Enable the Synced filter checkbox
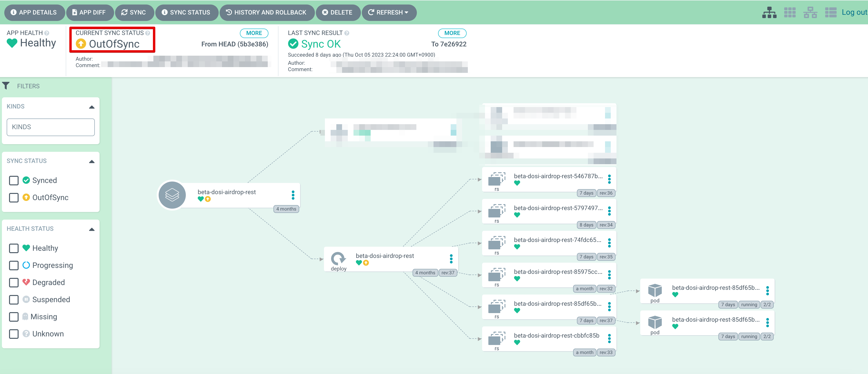The image size is (868, 374). 14,180
